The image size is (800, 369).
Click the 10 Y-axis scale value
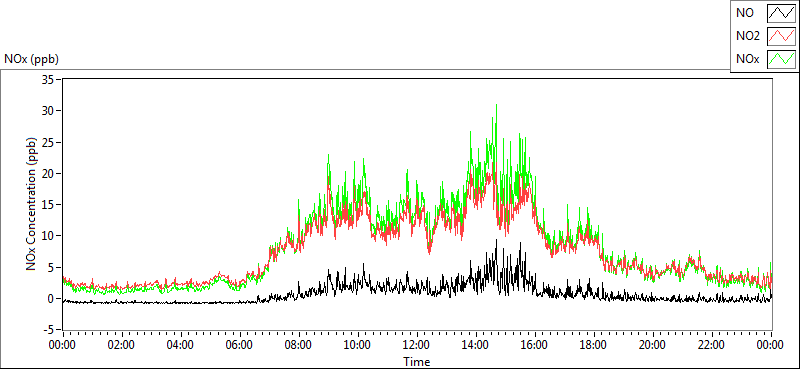click(x=48, y=236)
